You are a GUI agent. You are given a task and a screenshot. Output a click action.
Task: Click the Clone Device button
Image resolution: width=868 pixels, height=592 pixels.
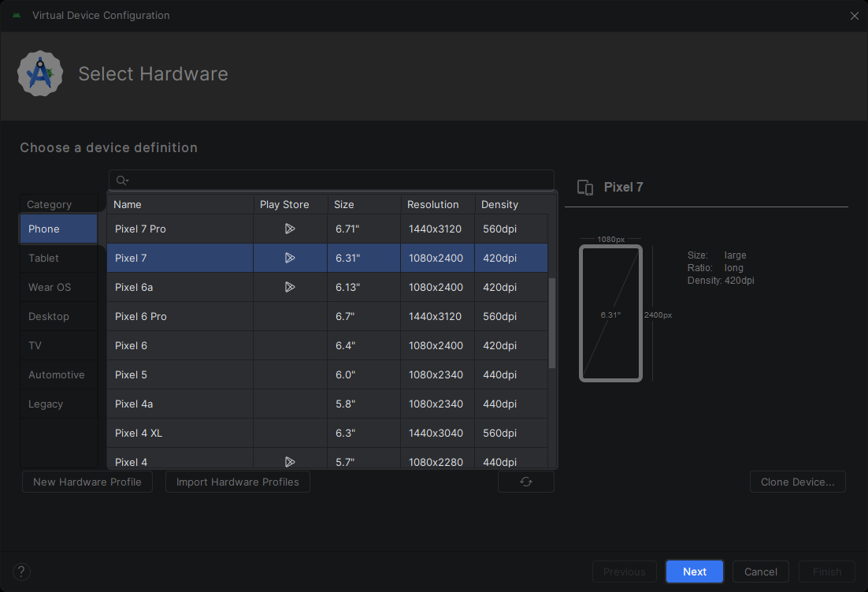click(x=797, y=482)
